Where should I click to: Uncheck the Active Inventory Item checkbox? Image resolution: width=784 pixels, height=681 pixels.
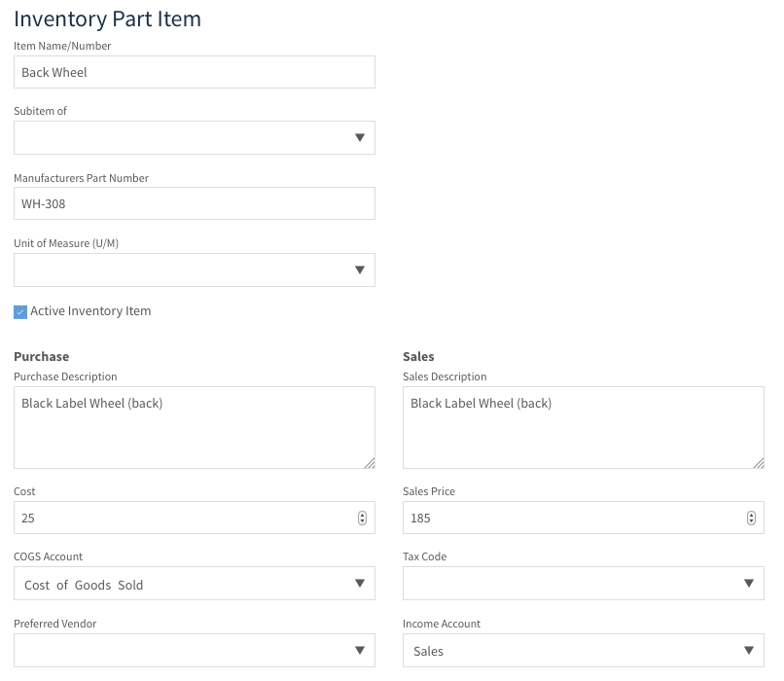(x=20, y=312)
